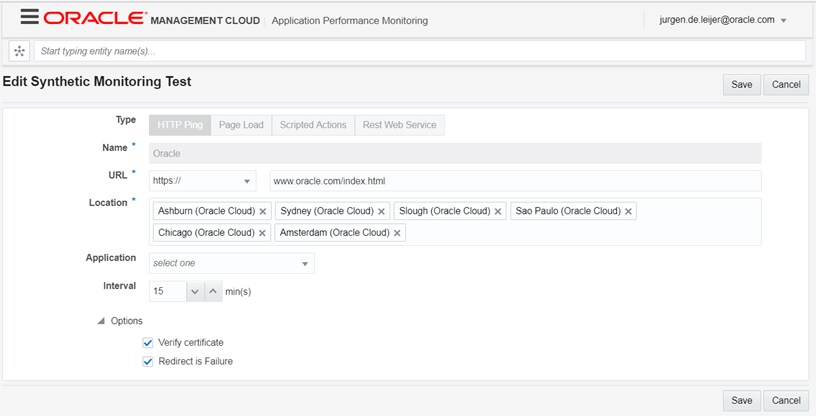
Task: Decrease interval with the down stepper
Action: 195,291
